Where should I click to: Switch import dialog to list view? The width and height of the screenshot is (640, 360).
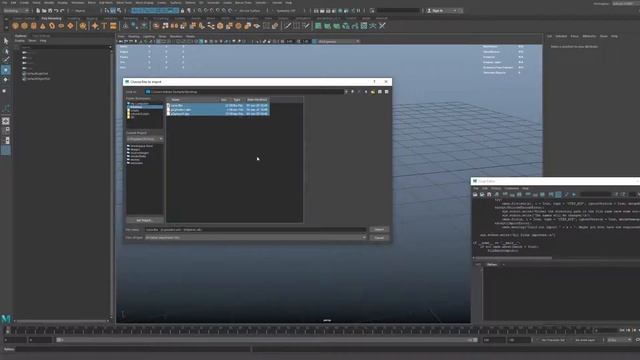click(x=380, y=92)
